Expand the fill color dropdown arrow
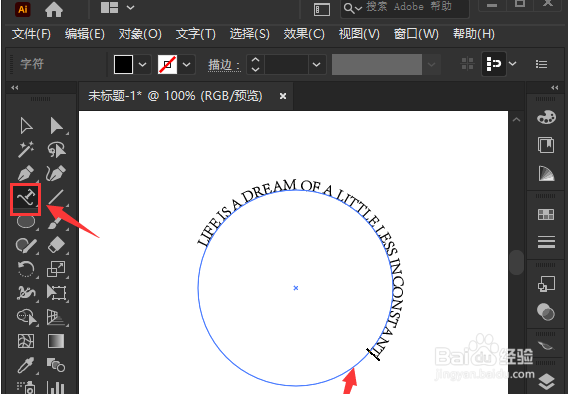 click(143, 64)
